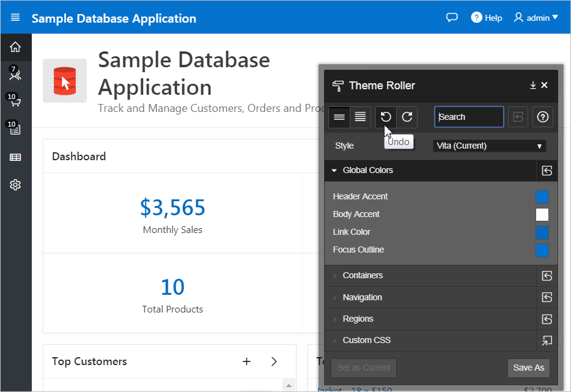Switch to compact list view toggle
This screenshot has height=392, width=571.
339,117
